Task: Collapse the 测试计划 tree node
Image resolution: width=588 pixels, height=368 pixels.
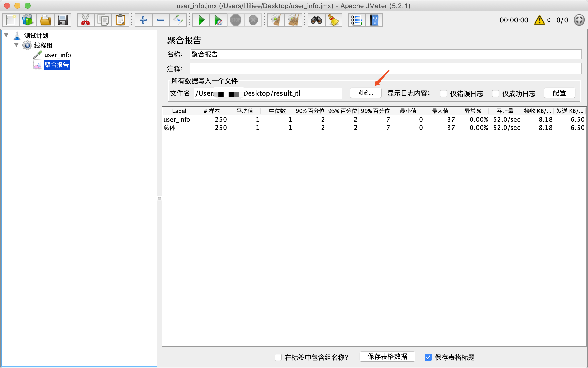Action: point(6,36)
